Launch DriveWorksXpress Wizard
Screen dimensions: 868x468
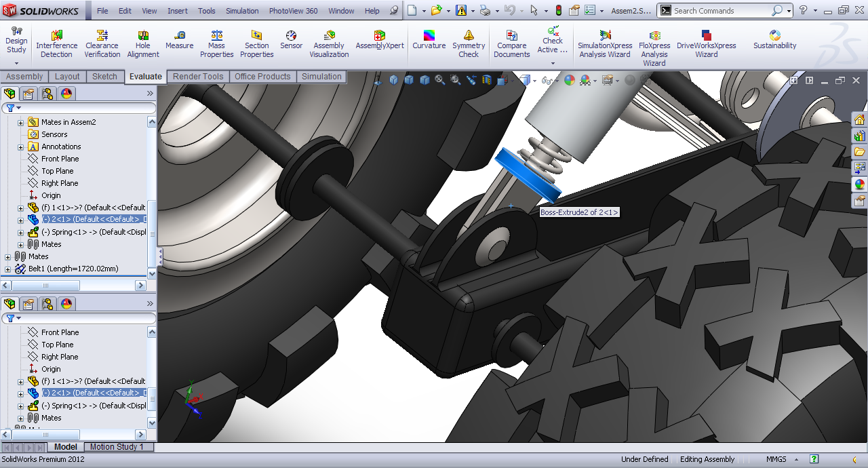(706, 44)
